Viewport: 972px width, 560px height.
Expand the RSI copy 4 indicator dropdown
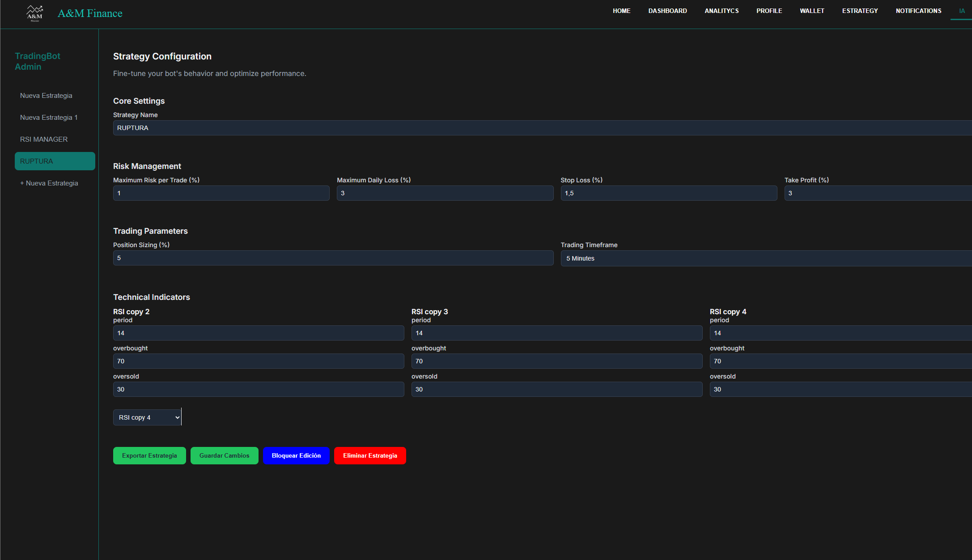click(147, 417)
